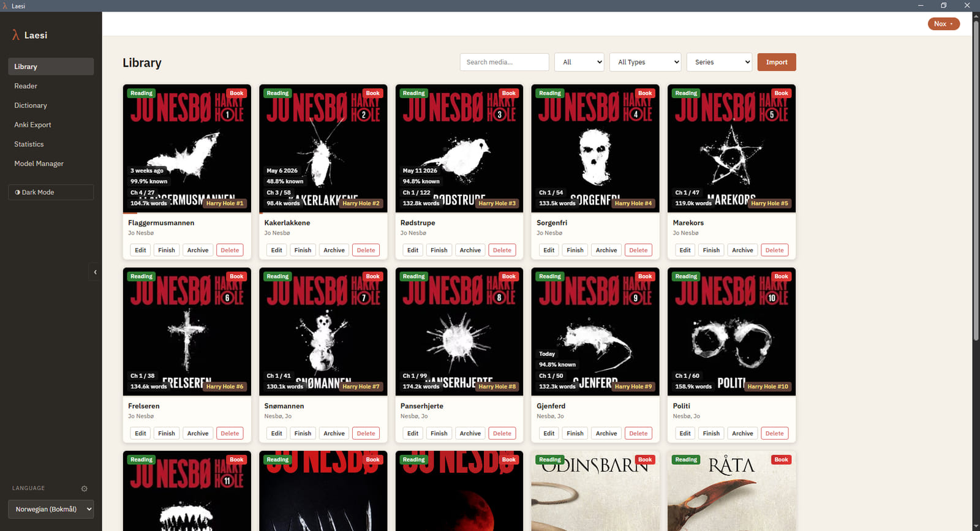980x531 pixels.
Task: Delete the Flaggermusmannen book
Action: (x=230, y=250)
